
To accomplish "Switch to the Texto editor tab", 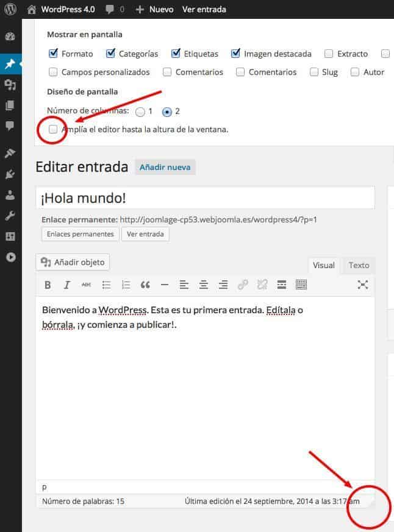I will 359,265.
